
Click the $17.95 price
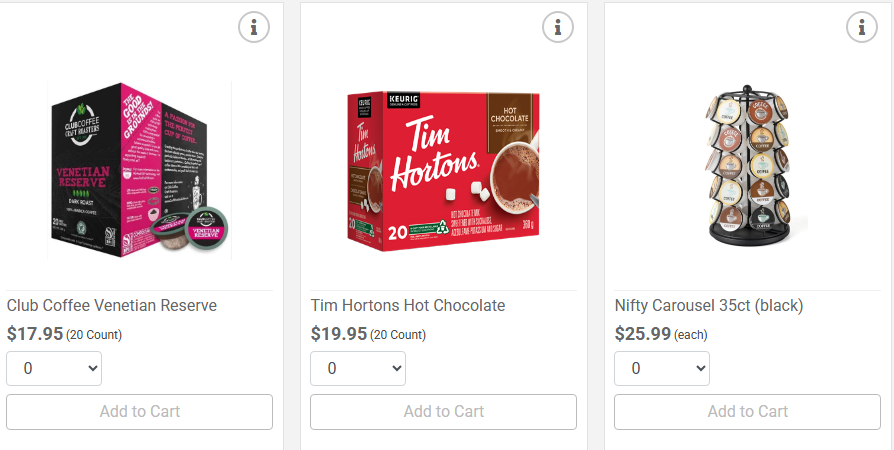click(x=35, y=334)
